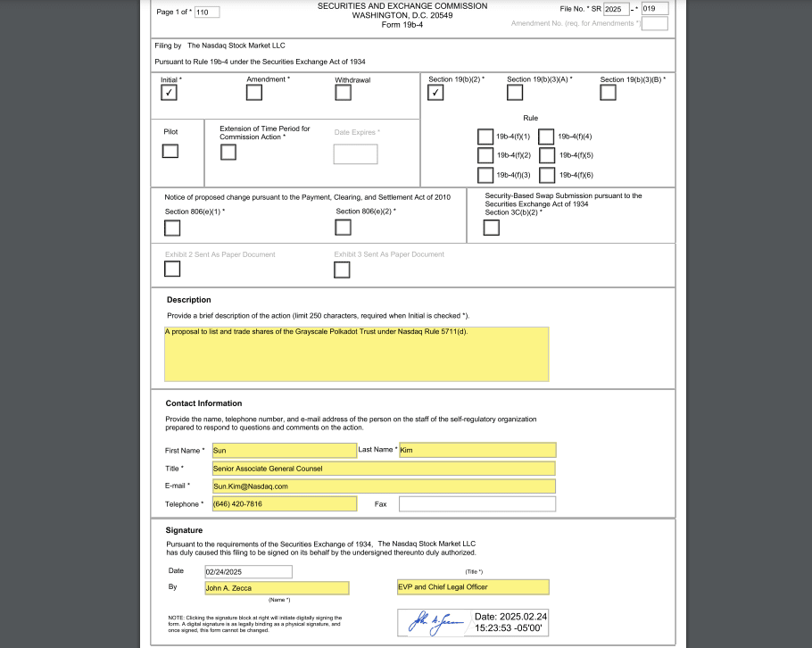The image size is (812, 648).
Task: Click the 'Contact Information' heading
Action: (x=203, y=403)
